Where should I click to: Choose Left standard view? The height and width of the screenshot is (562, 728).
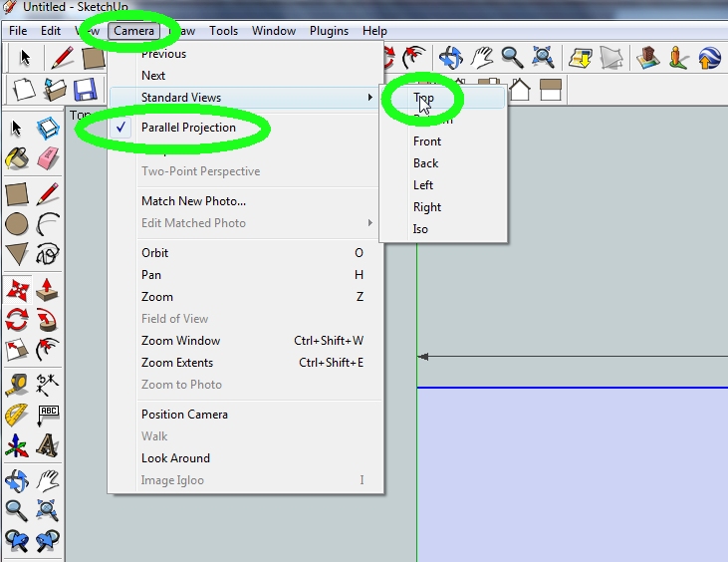click(443, 185)
